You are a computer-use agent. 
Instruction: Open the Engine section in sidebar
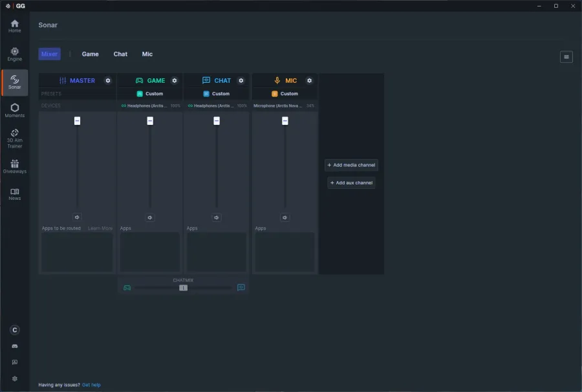click(x=14, y=54)
